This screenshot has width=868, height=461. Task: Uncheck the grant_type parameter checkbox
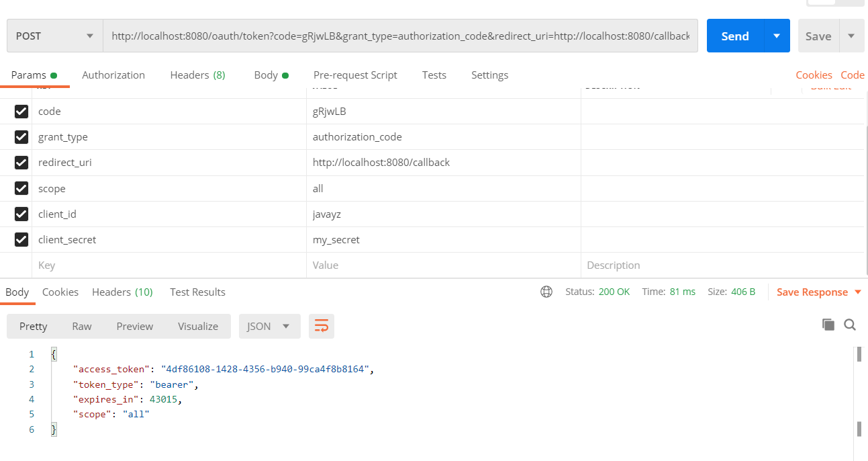coord(21,136)
